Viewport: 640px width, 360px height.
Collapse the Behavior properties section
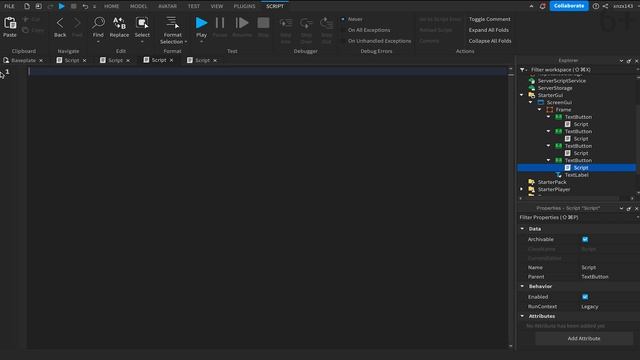coord(522,287)
